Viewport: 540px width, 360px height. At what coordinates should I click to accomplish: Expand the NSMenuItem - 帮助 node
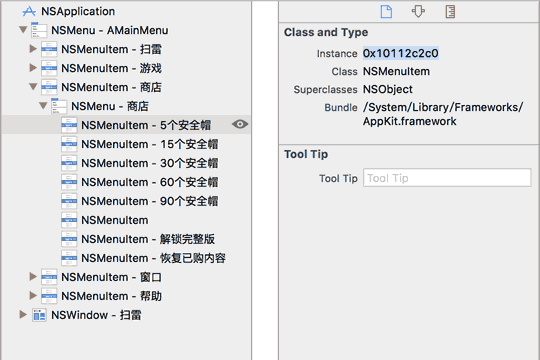(33, 296)
